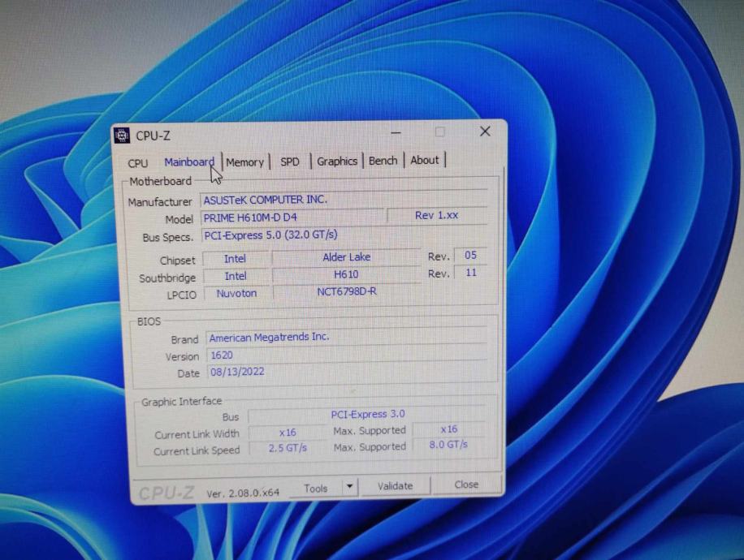The image size is (744, 560).
Task: Select the Mainboard tab
Action: pos(189,162)
